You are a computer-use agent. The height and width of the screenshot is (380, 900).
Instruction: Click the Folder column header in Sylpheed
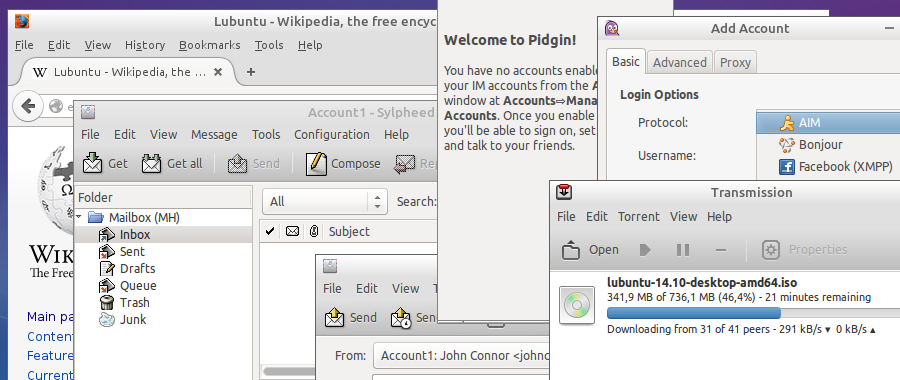pos(164,197)
